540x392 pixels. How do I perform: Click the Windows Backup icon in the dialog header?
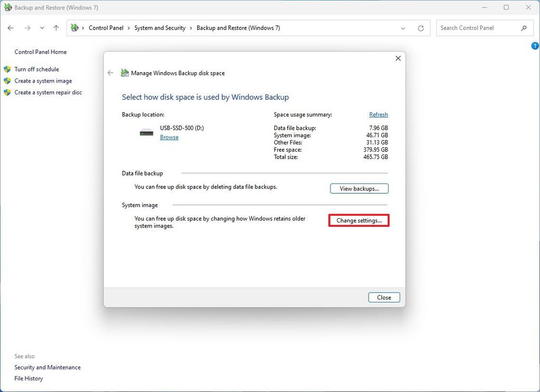[x=124, y=73]
